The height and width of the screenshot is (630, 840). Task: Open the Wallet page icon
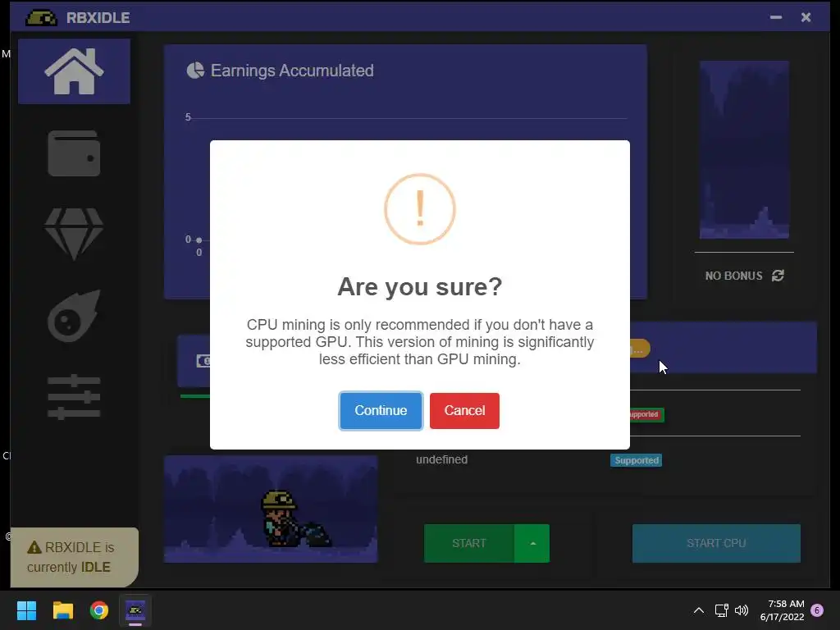pyautogui.click(x=74, y=153)
